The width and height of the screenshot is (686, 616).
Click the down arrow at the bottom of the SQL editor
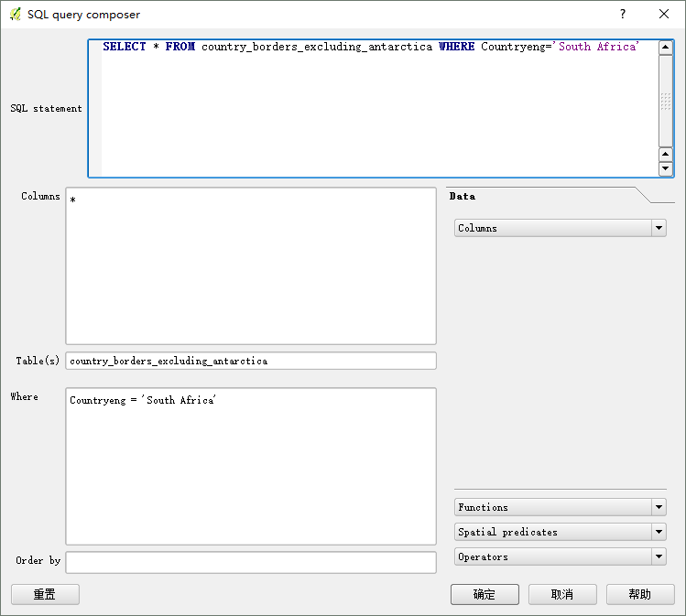pos(666,168)
